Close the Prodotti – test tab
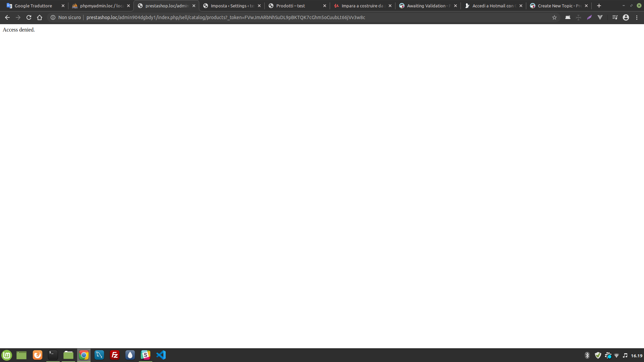 pos(325,6)
